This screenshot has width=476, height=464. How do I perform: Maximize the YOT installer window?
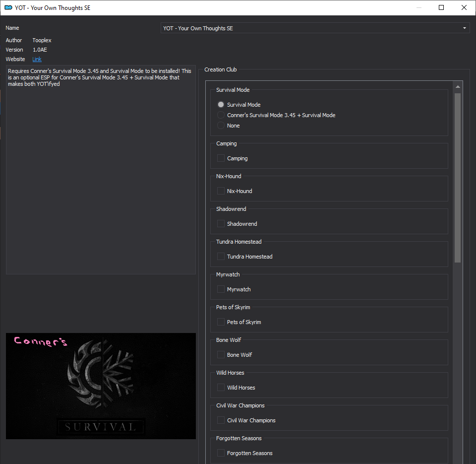coord(441,7)
